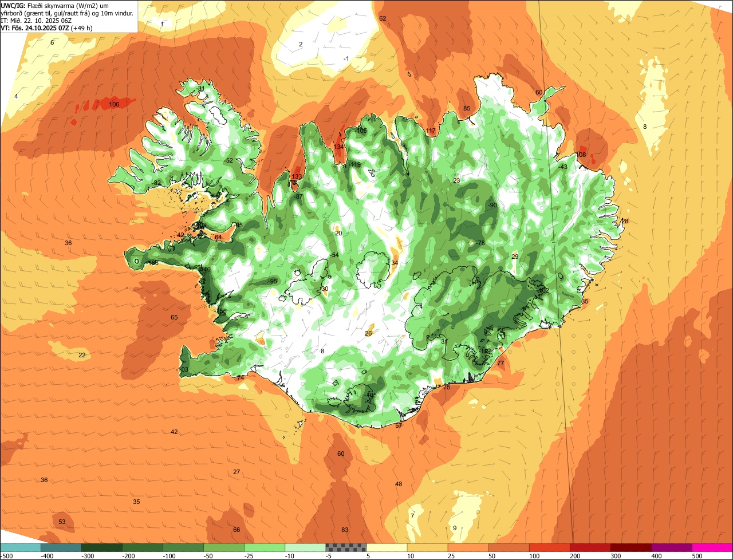Click the flux value 48 in the southern ocean
This screenshot has width=733, height=560.
pos(399,484)
